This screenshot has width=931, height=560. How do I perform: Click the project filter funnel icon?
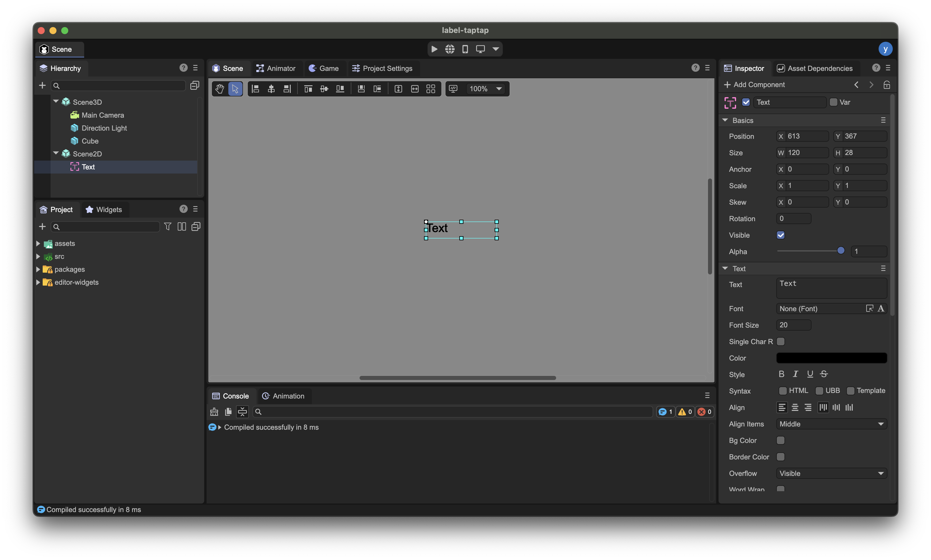(x=168, y=226)
